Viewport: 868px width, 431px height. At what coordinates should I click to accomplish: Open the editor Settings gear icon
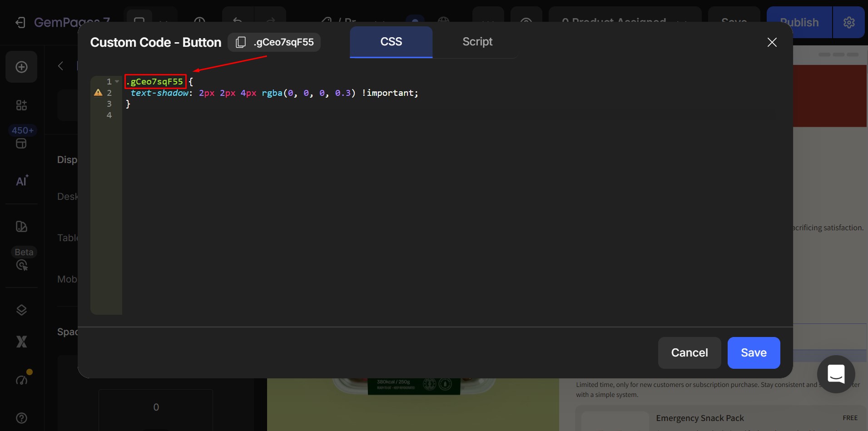(x=849, y=22)
